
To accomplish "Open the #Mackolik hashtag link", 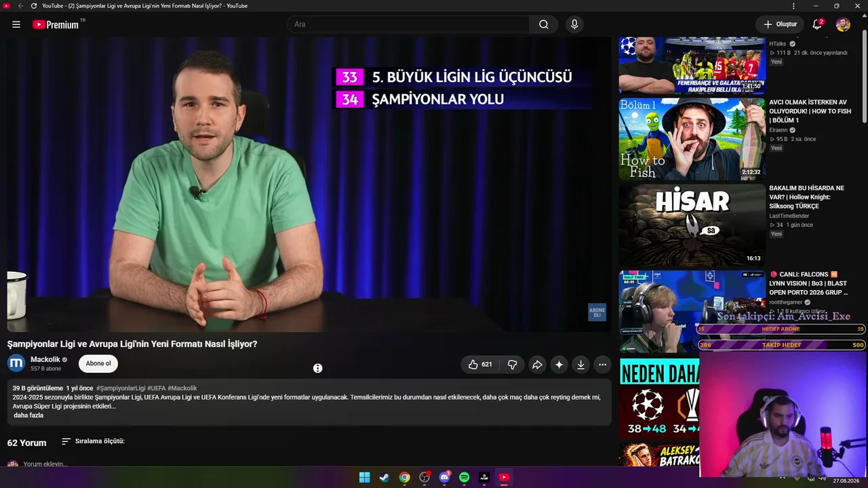I will click(182, 388).
